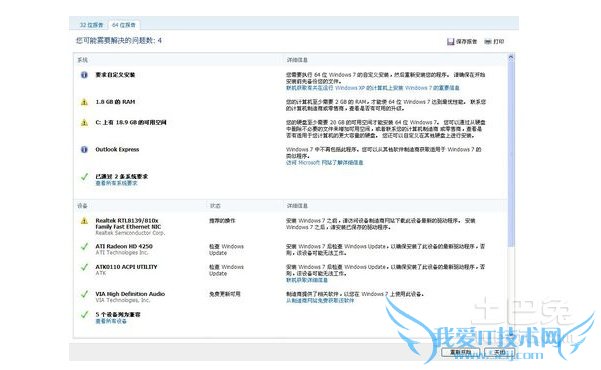Click green check beside ATI Radeon HD 4250
Viewport: 601px width, 370px height.
point(84,247)
